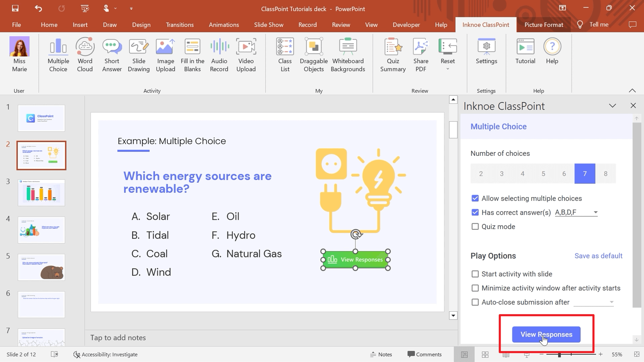Open Draggable Objects
The width and height of the screenshot is (644, 362).
(x=314, y=55)
